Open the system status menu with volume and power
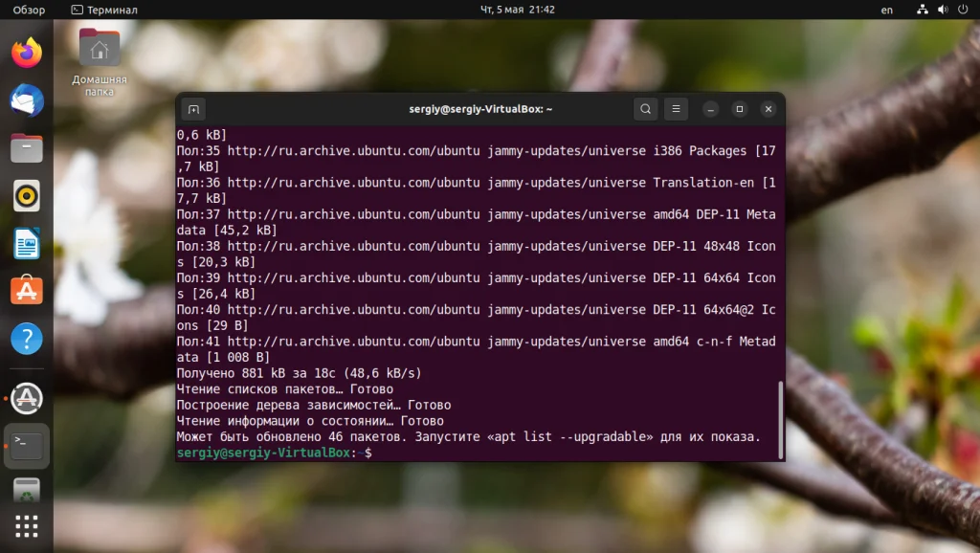Screen dimensions: 980x553 (x=943, y=10)
